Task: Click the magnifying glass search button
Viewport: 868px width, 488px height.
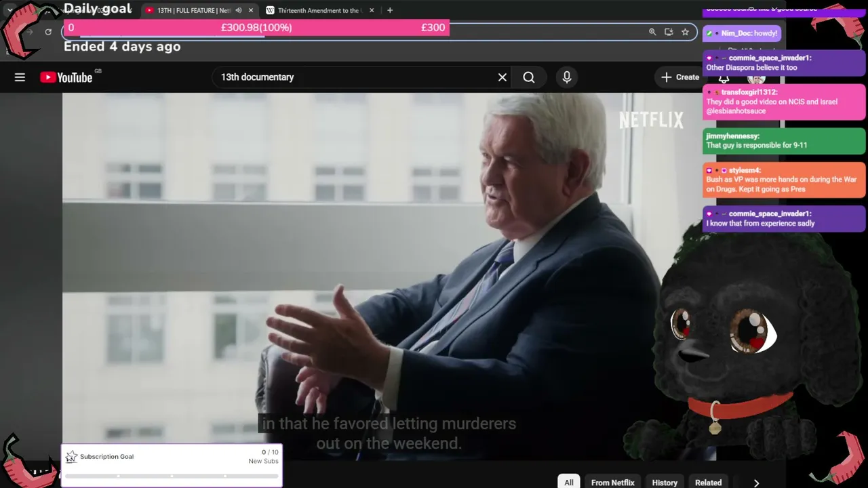Action: (529, 77)
